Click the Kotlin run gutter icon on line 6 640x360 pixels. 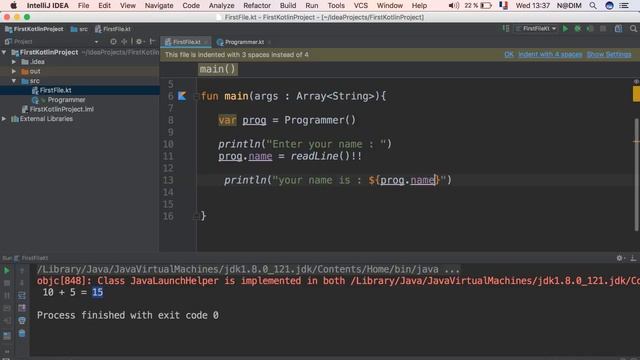click(x=182, y=96)
